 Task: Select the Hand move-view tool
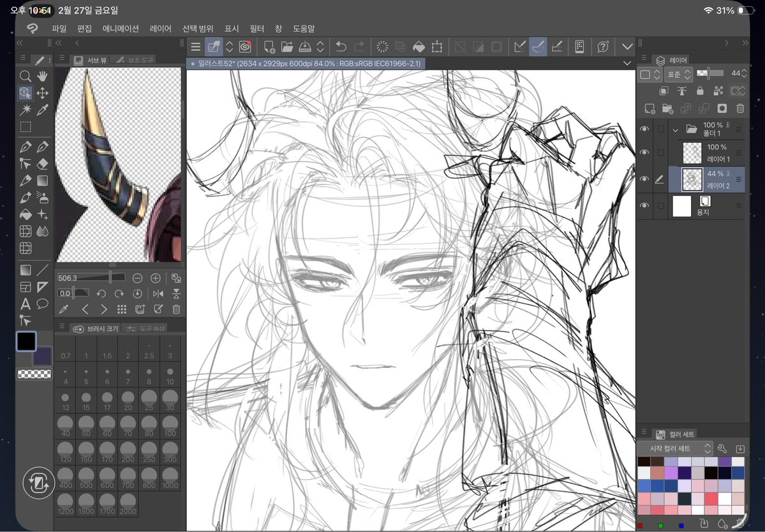[43, 76]
